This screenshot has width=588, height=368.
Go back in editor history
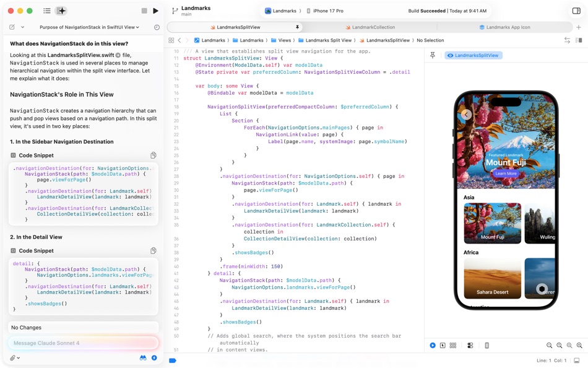pyautogui.click(x=179, y=40)
